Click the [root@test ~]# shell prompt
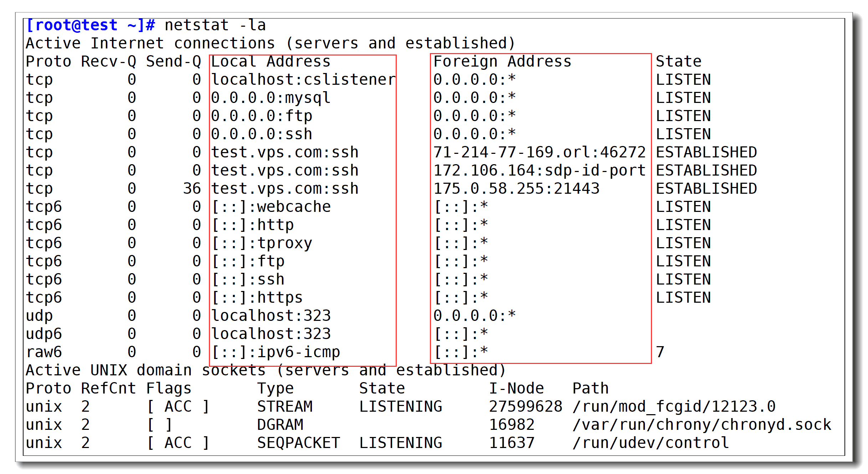The width and height of the screenshot is (868, 474). pyautogui.click(x=91, y=25)
